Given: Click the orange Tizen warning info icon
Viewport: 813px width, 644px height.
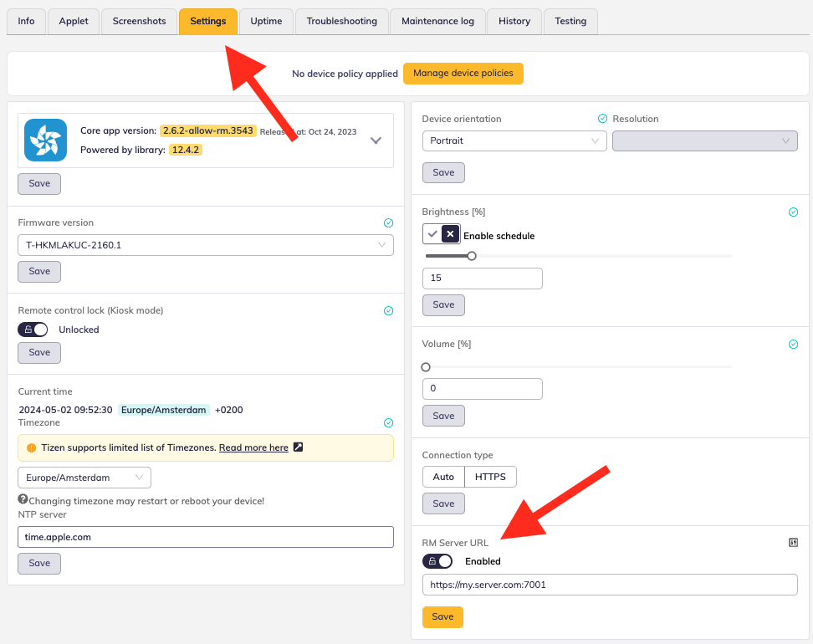Looking at the screenshot, I should [x=31, y=447].
